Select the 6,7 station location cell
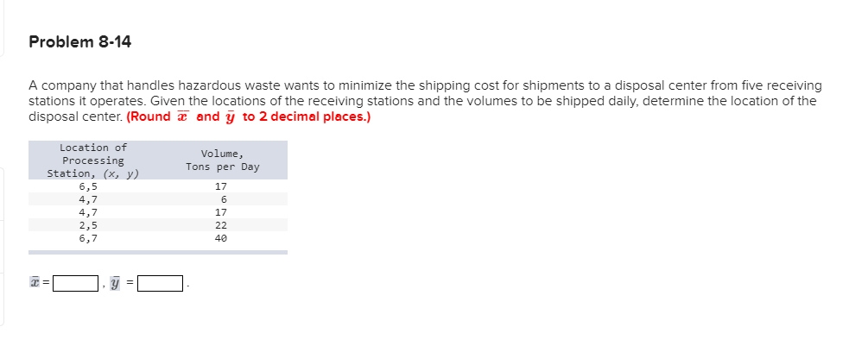The width and height of the screenshot is (868, 346). pyautogui.click(x=88, y=237)
